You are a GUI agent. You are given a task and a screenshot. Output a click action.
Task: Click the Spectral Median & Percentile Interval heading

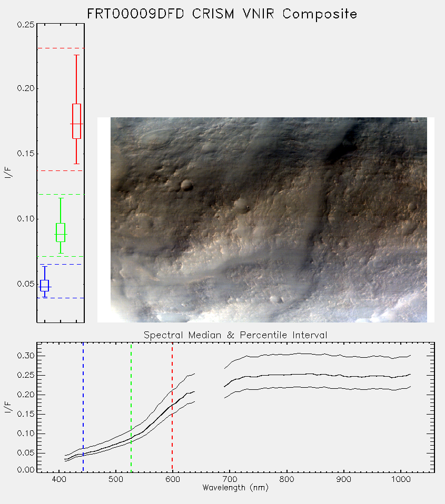[x=235, y=335]
